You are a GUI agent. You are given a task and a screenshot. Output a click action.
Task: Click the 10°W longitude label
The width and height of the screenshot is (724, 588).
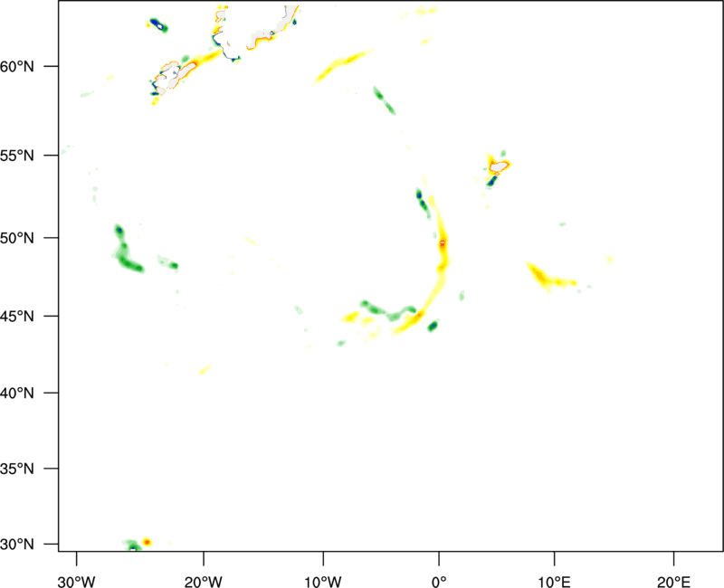click(323, 582)
